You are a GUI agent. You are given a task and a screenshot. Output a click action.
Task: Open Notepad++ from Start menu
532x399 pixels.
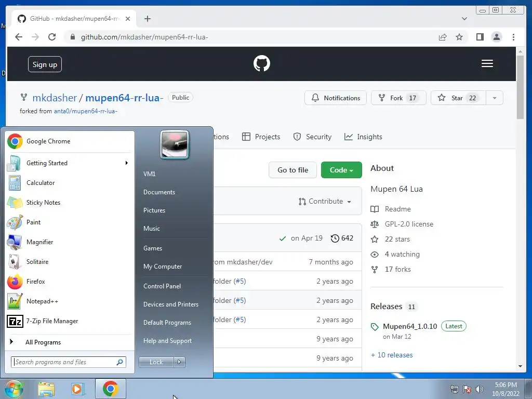click(70, 301)
